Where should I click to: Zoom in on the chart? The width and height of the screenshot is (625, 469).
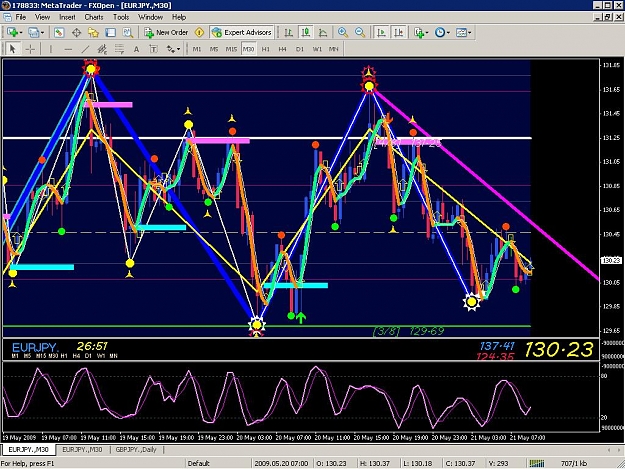pos(342,32)
